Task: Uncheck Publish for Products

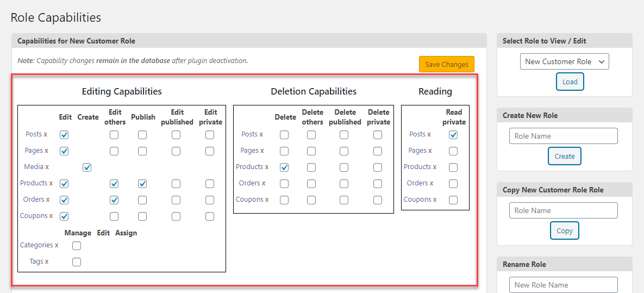Action: [x=142, y=184]
